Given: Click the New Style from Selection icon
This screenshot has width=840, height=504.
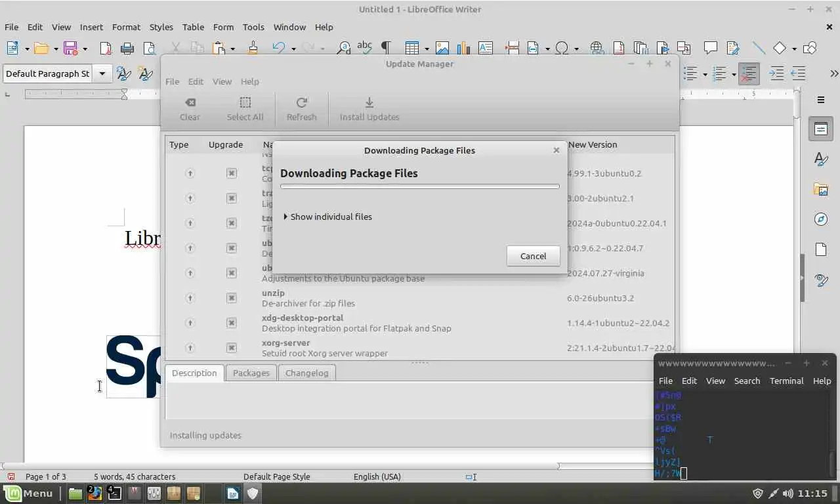Looking at the screenshot, I should 146,73.
